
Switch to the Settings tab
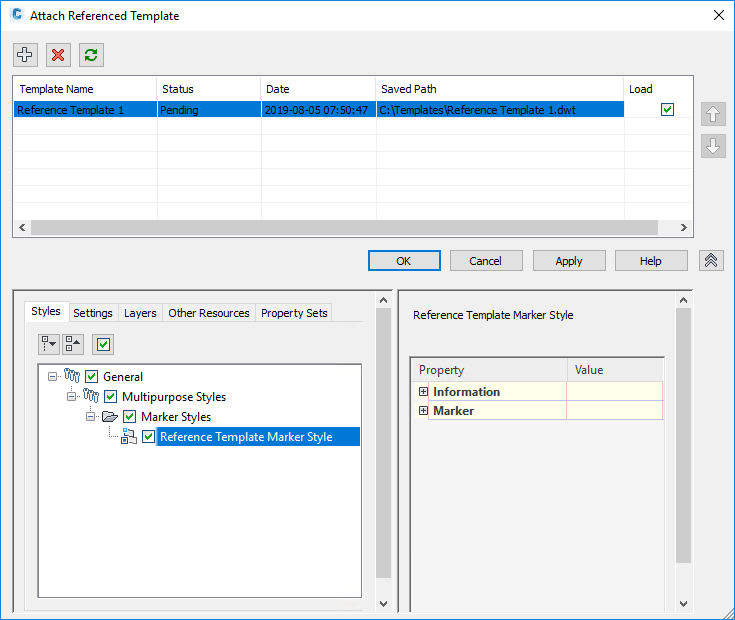[x=93, y=313]
